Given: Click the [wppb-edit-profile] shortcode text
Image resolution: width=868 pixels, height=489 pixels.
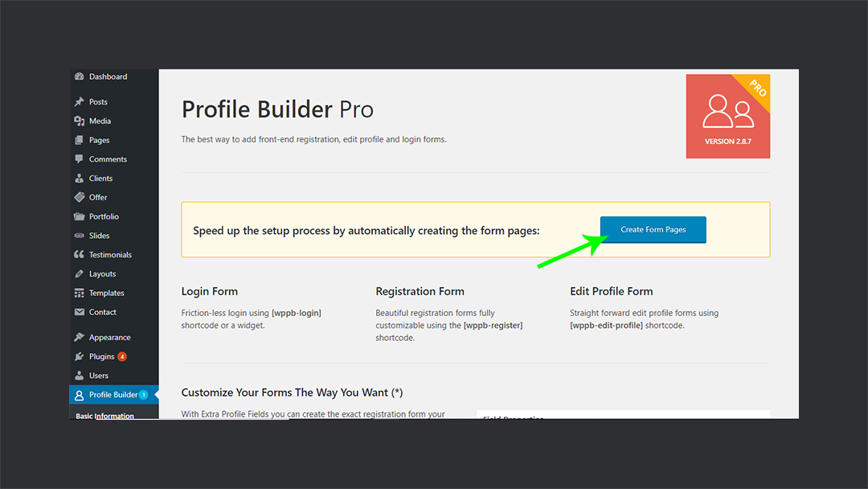Looking at the screenshot, I should point(606,325).
